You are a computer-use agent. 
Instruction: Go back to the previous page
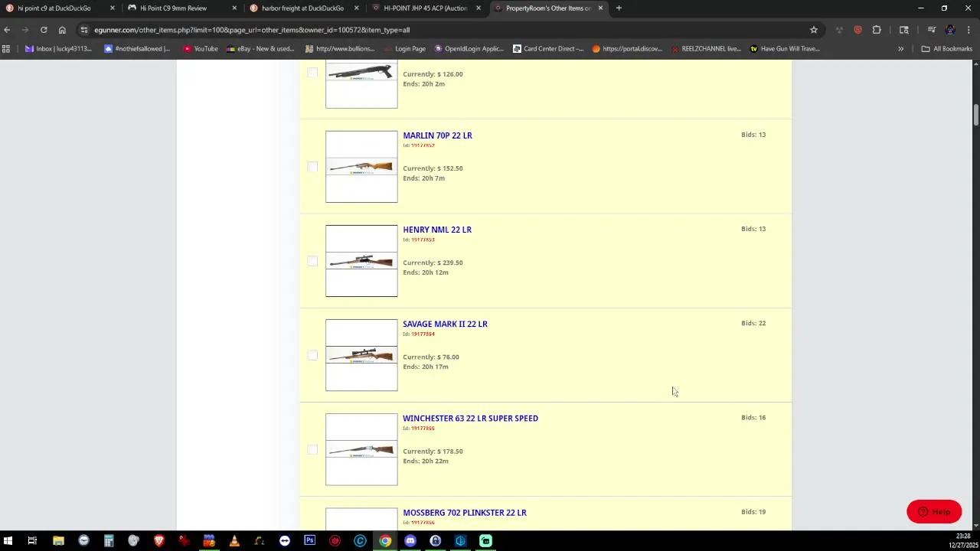tap(7, 30)
